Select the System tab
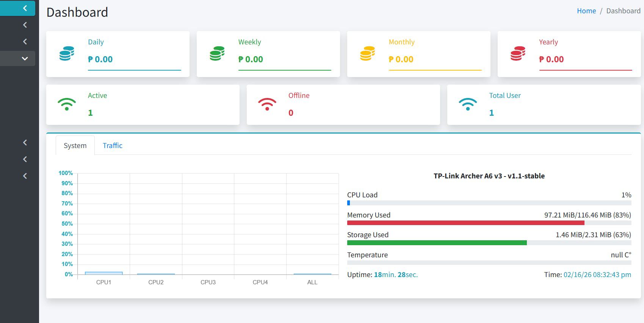644x323 pixels. click(75, 145)
